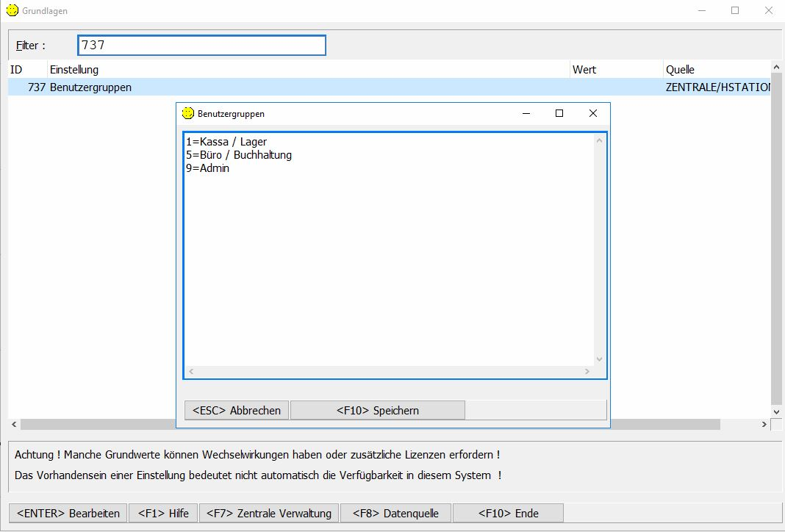
Task: Minimize the Benutzergruppen dialog window
Action: click(526, 114)
